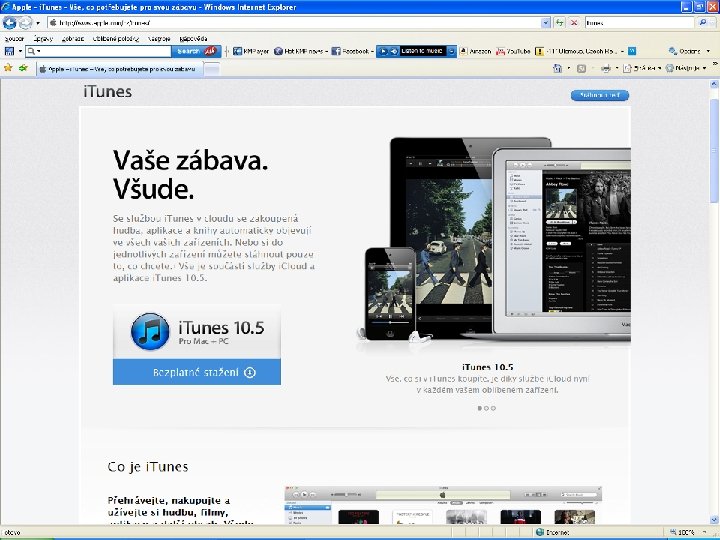Viewport: 720px width, 540px height.
Task: Click the iTunes page heading
Action: (107, 92)
